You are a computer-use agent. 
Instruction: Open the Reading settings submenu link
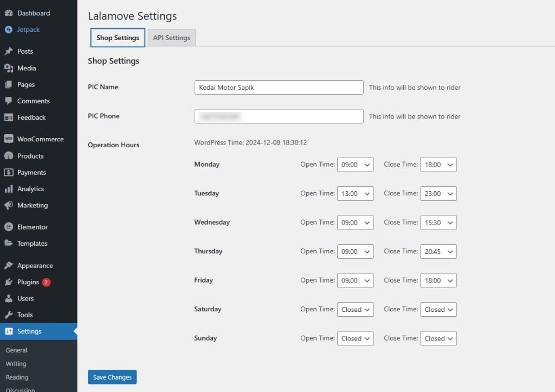point(17,377)
